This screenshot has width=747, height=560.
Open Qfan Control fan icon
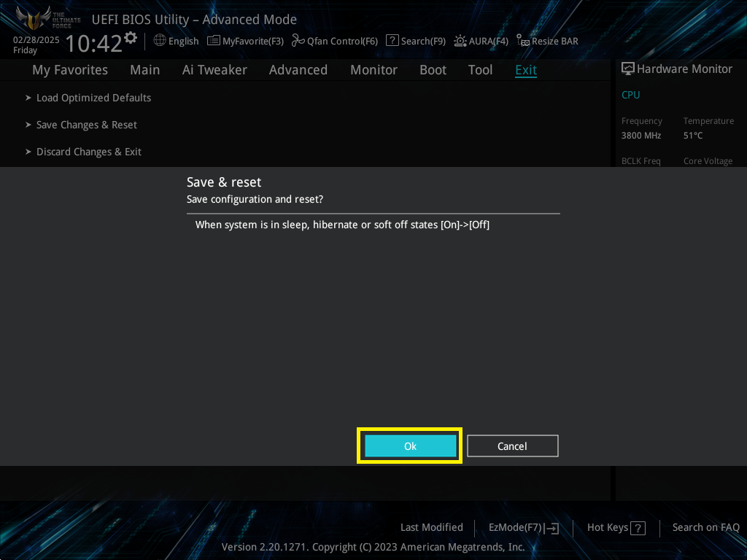tap(298, 41)
